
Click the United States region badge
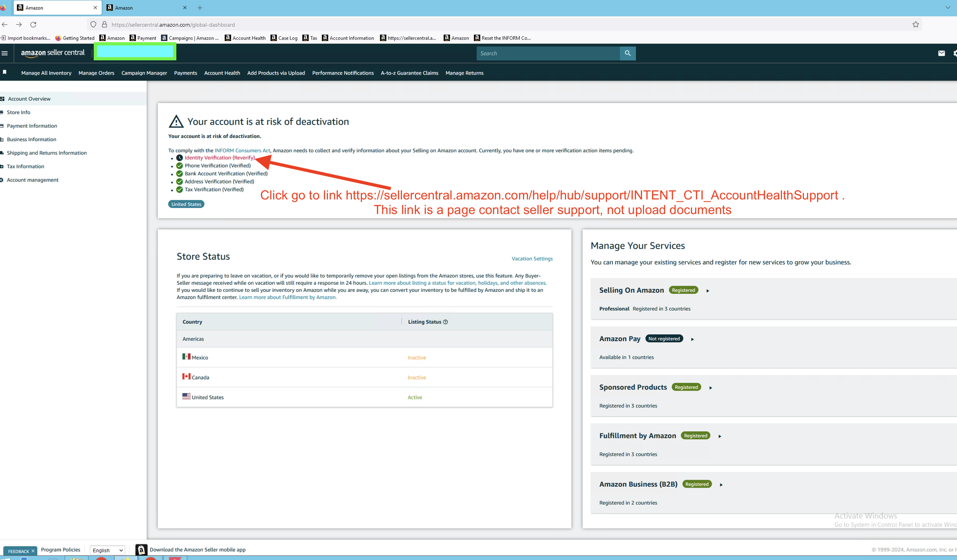tap(186, 204)
